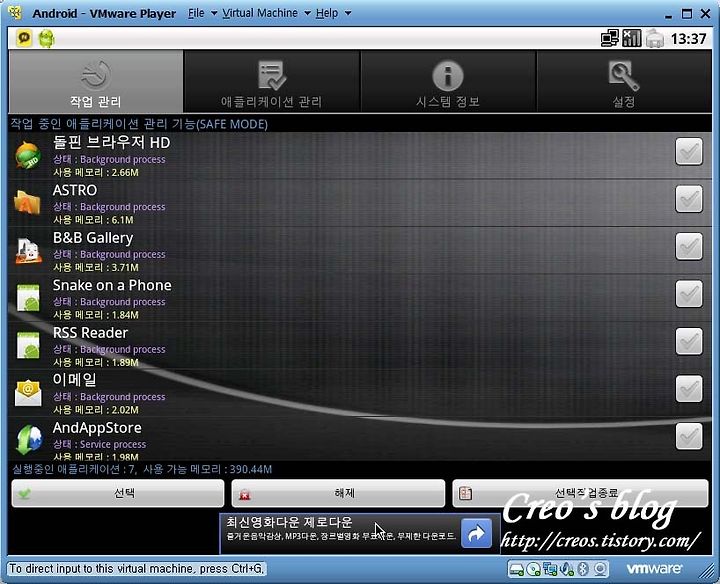Select the 돌핀 브라우저 HD row title
Screen dimensions: 720x584
pyautogui.click(x=112, y=142)
